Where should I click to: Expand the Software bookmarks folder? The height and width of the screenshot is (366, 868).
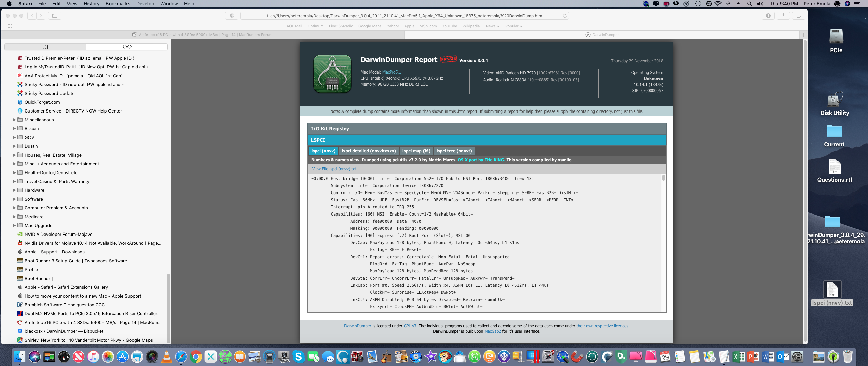[x=14, y=199]
